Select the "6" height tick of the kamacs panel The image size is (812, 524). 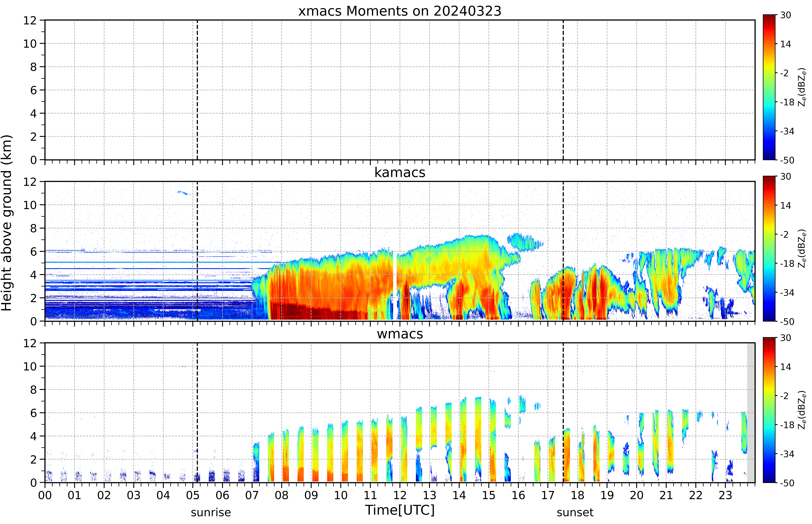click(33, 251)
